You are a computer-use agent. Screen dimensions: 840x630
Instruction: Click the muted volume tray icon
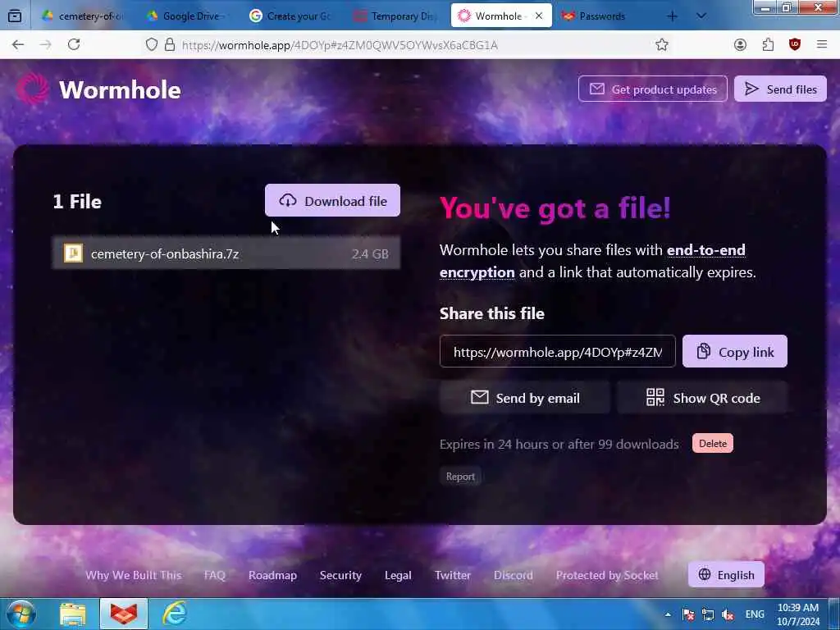(x=728, y=614)
